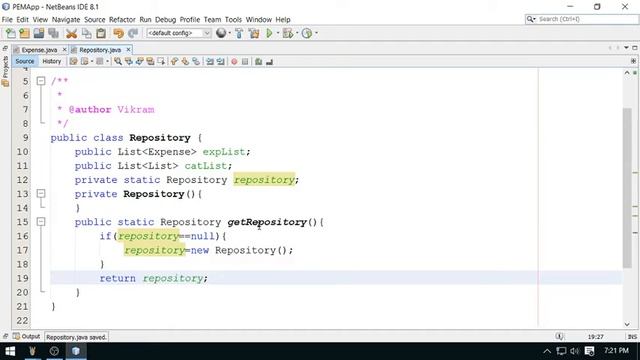This screenshot has height=360, width=640.
Task: Click the New Project toolbar icon
Action: [x=24, y=33]
